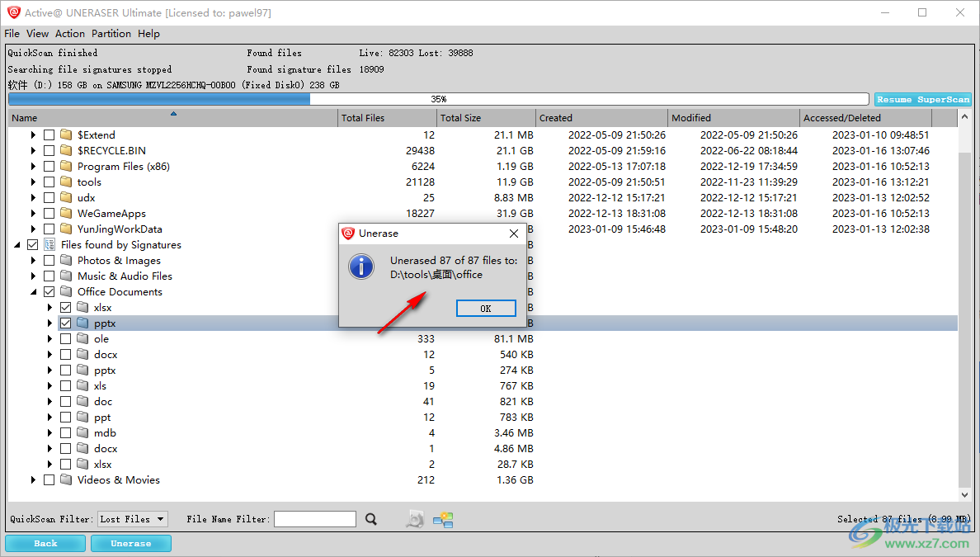This screenshot has width=980, height=557.
Task: Collapse the Office Documents node
Action: (33, 291)
